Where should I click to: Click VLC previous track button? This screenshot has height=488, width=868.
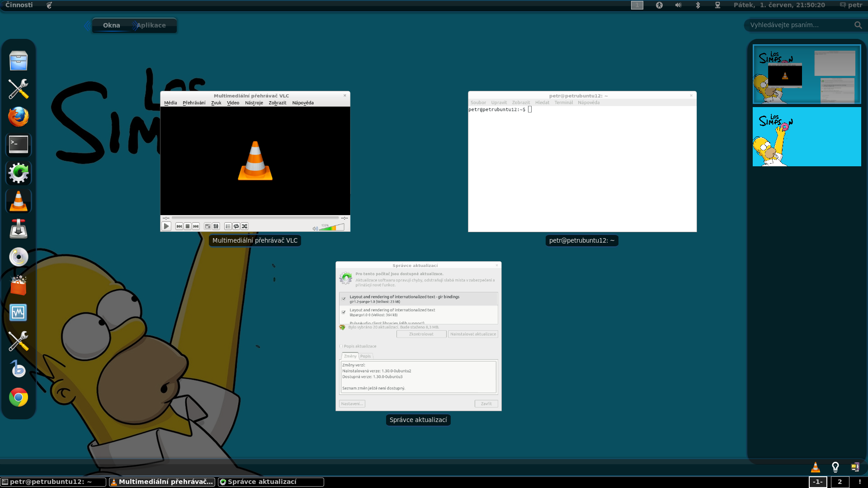(x=179, y=226)
